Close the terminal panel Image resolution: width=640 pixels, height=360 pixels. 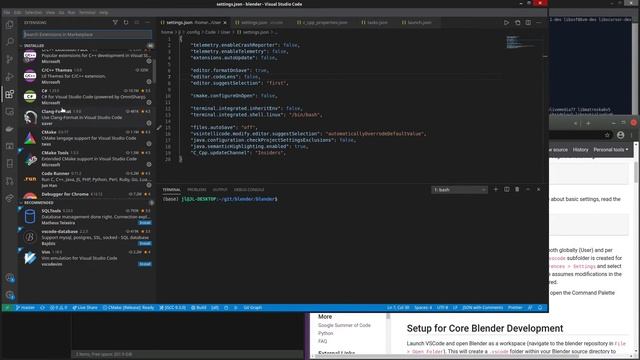538,189
